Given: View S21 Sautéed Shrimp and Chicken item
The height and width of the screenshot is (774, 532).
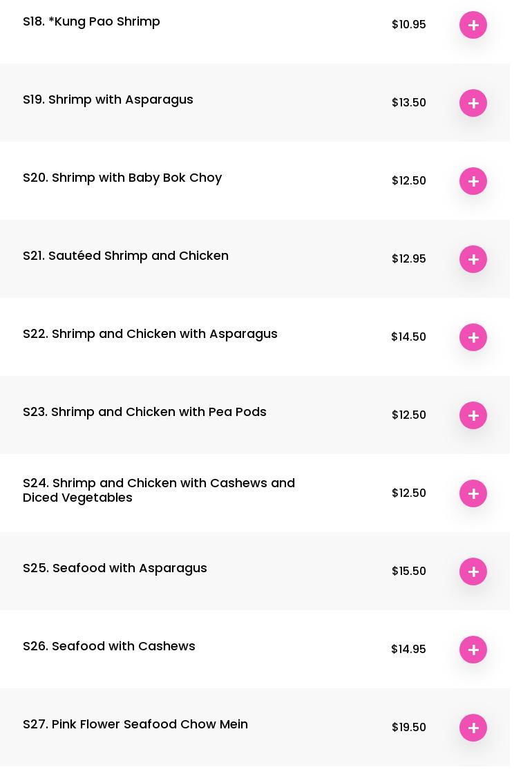Looking at the screenshot, I should coord(126,256).
